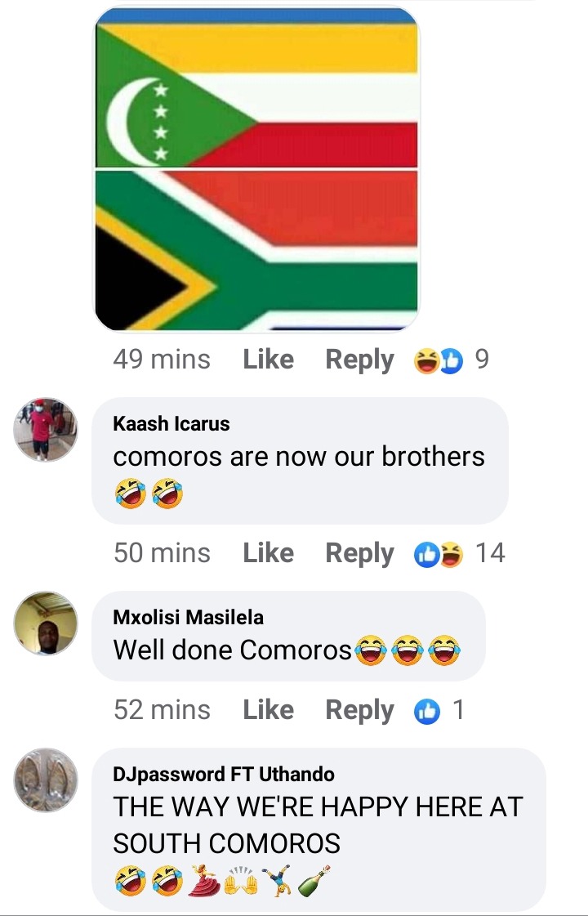
Task: Open the Comoros and South Africa flags image
Action: coord(257,169)
